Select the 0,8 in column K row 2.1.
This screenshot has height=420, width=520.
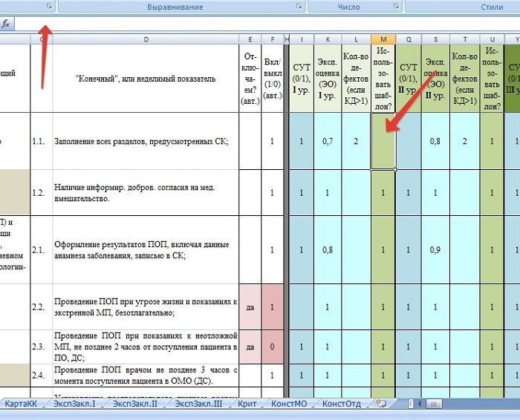click(x=328, y=250)
